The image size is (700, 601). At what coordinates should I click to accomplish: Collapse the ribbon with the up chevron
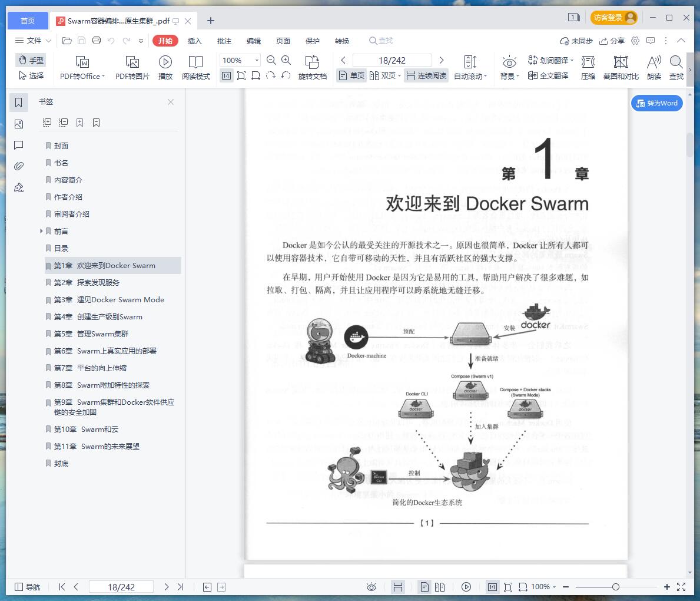681,41
